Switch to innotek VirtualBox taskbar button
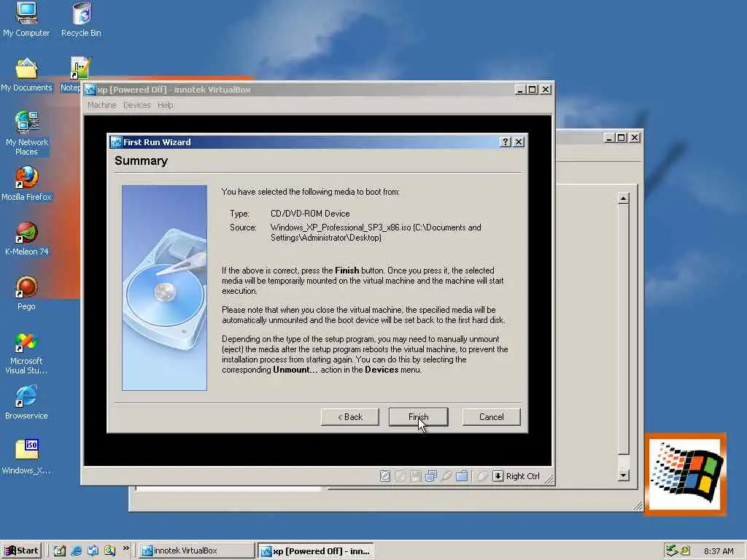 196,551
